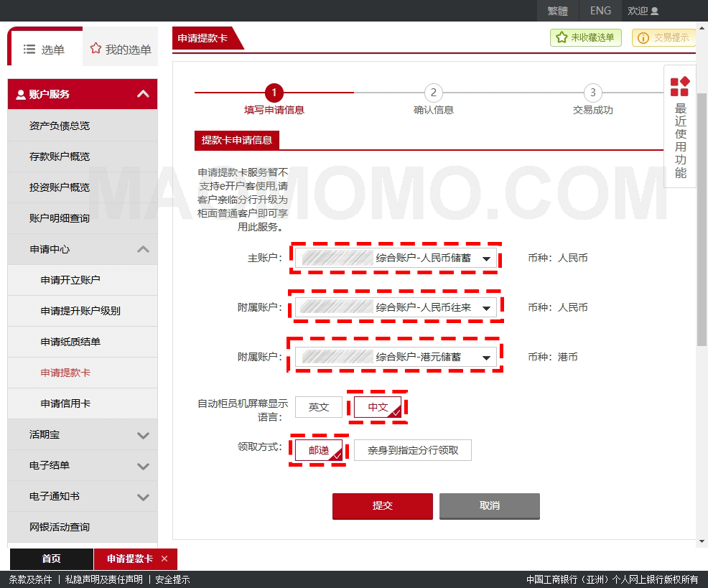Image resolution: width=708 pixels, height=588 pixels.
Task: Click the user icon next to 欢迎
Action: (x=654, y=11)
